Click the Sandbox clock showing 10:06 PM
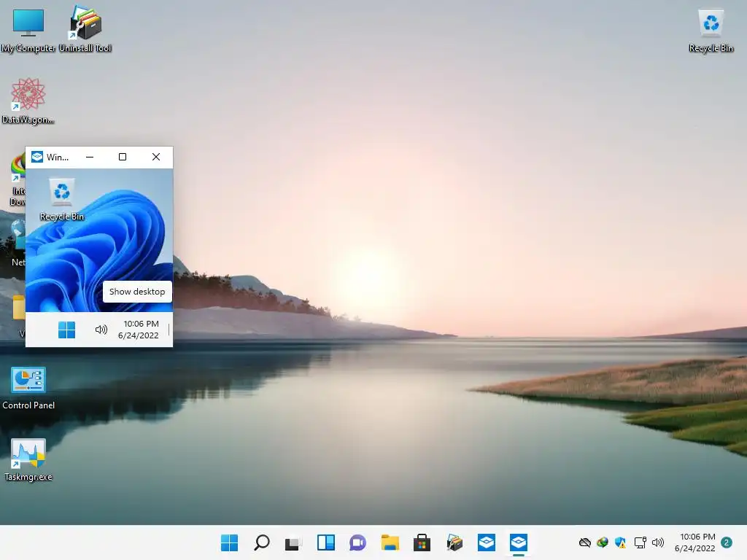This screenshot has height=560, width=747. click(139, 330)
